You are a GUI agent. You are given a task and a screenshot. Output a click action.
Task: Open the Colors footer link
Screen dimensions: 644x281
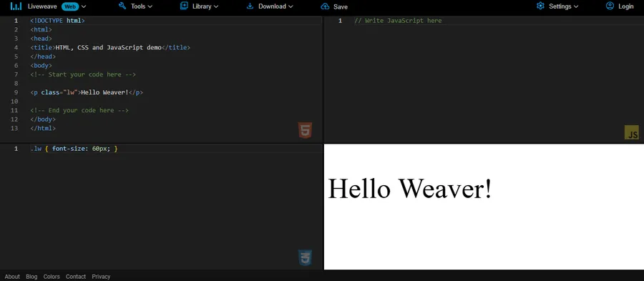click(x=52, y=277)
